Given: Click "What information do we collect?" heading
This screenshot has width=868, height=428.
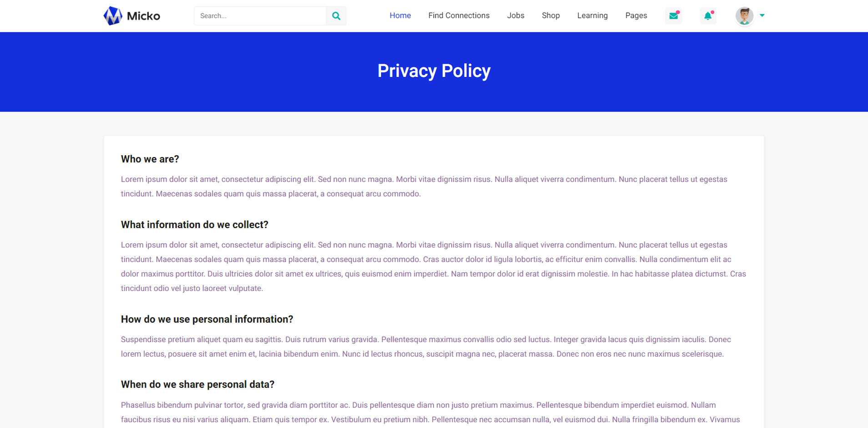Looking at the screenshot, I should (195, 224).
